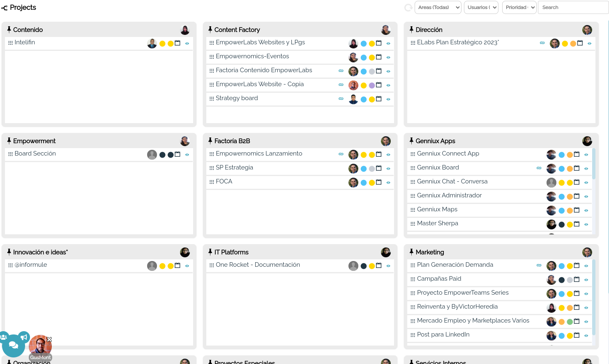Click orange dot on Genniux Connect App
Screen dimensions: 609x364
[570, 155]
